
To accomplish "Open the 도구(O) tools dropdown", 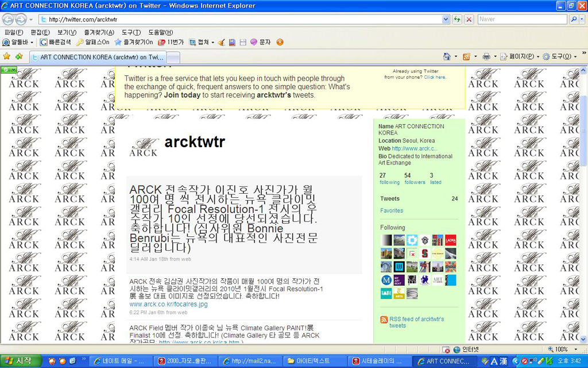I will click(560, 57).
